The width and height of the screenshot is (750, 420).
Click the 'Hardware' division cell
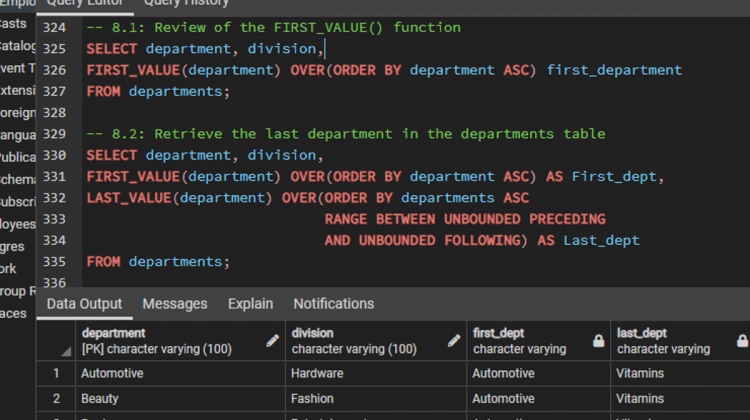click(x=376, y=373)
